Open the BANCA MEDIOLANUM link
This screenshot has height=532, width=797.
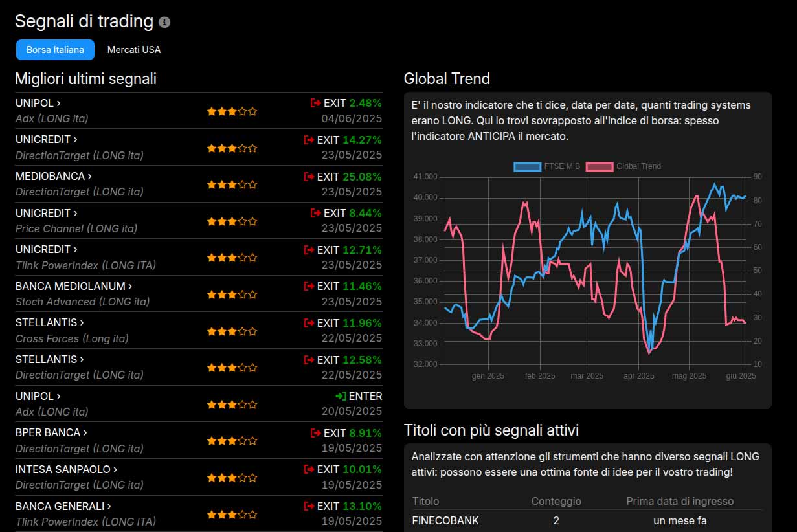tap(74, 286)
